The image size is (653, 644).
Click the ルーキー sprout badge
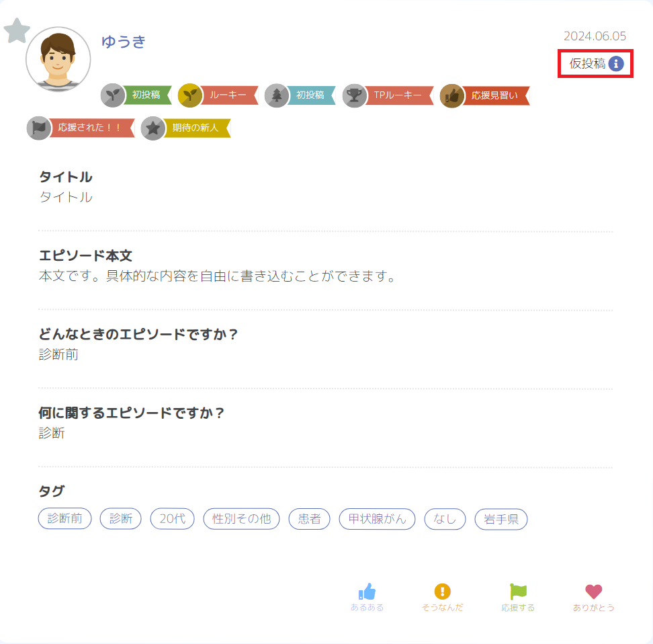point(218,95)
